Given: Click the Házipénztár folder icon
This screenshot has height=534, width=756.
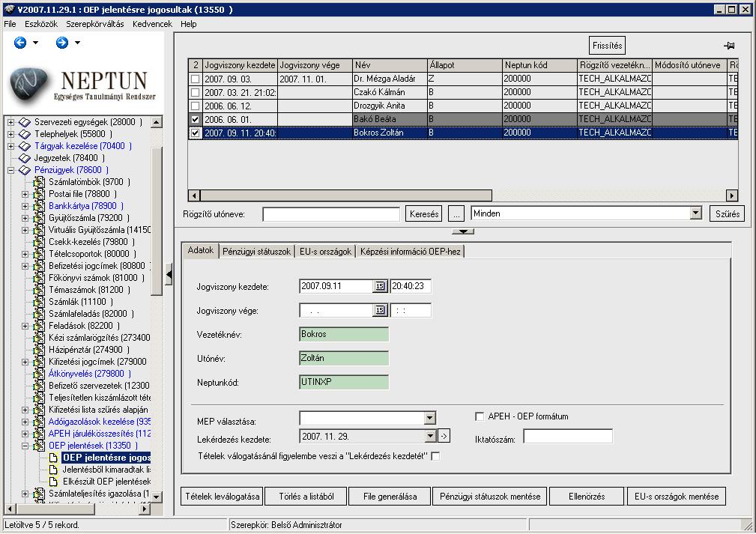Looking at the screenshot, I should coord(39,350).
